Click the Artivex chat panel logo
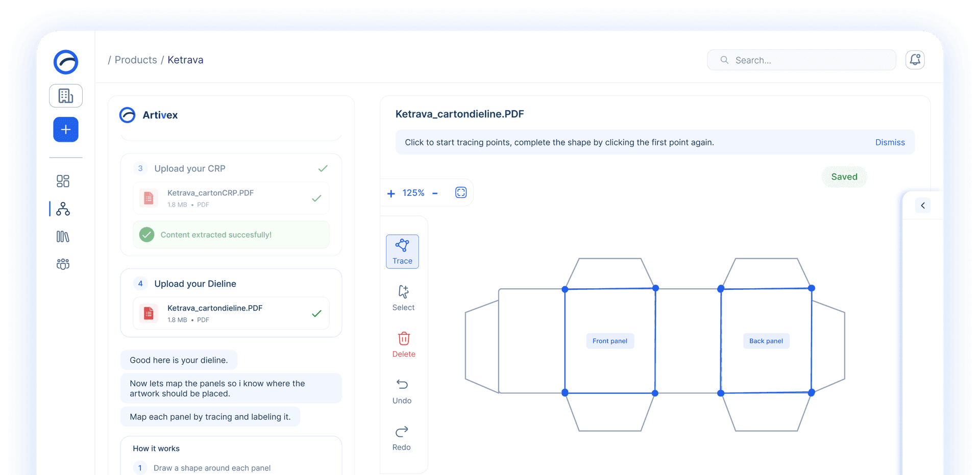The width and height of the screenshot is (980, 475). 128,115
